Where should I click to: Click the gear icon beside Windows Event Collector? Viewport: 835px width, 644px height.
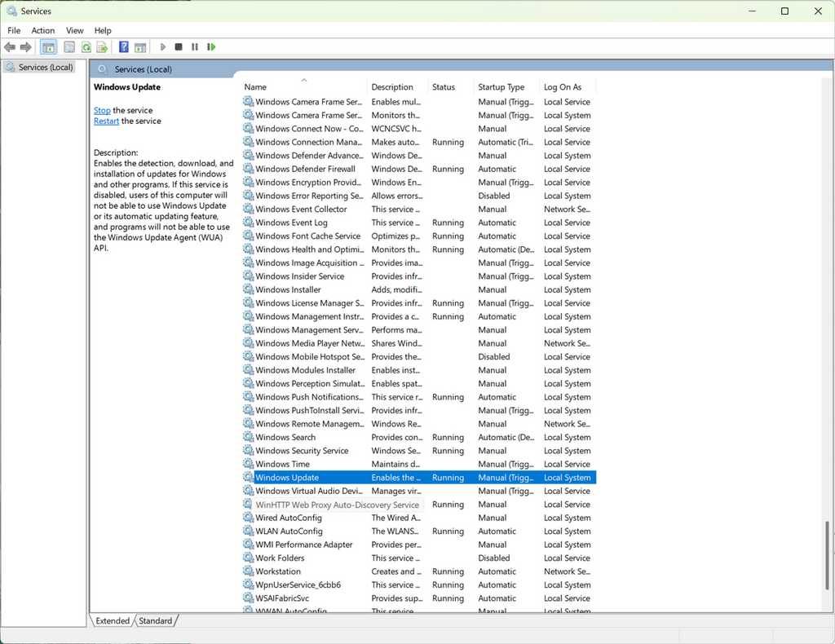click(248, 209)
